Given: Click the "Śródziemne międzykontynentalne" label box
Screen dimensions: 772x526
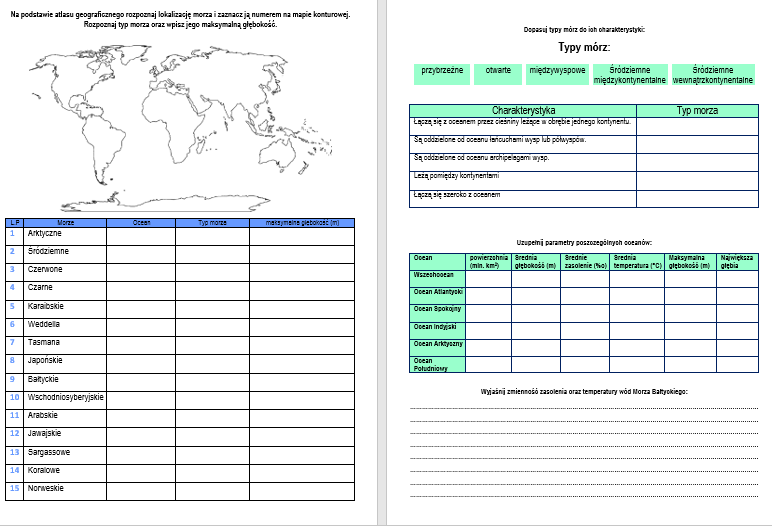Looking at the screenshot, I should tap(629, 75).
